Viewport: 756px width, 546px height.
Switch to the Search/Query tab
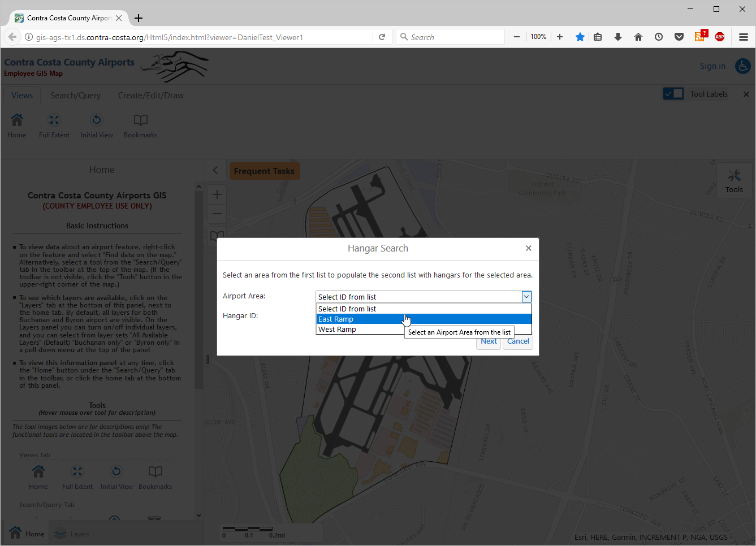coord(75,96)
